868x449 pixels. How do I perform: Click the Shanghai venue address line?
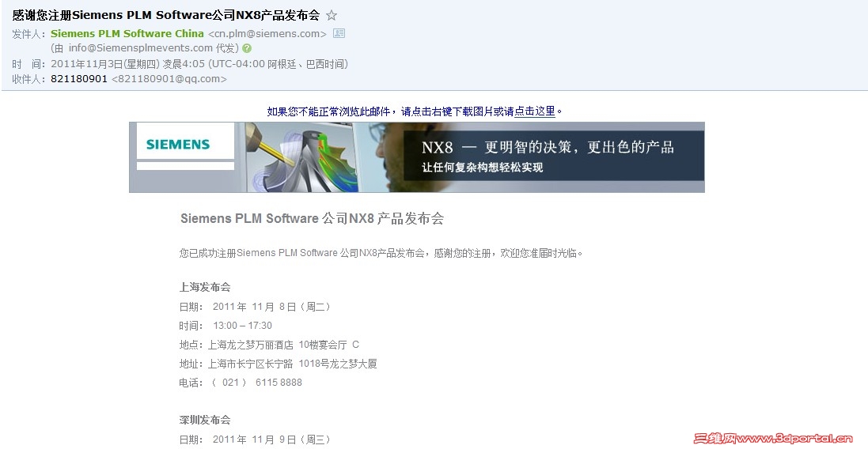[x=278, y=364]
